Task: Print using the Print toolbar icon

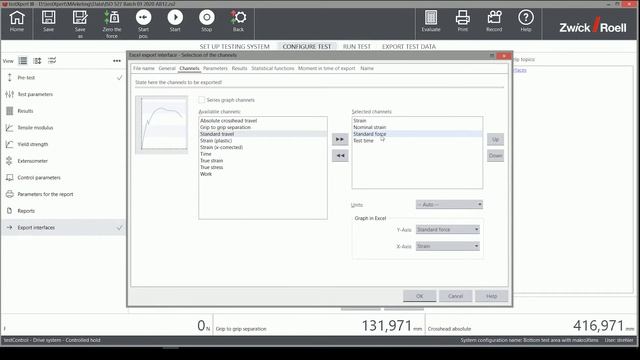Action: pyautogui.click(x=462, y=21)
